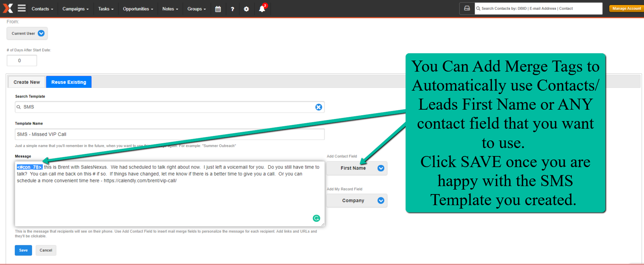Click the Grammarly icon in message box
This screenshot has width=644, height=265.
(316, 218)
